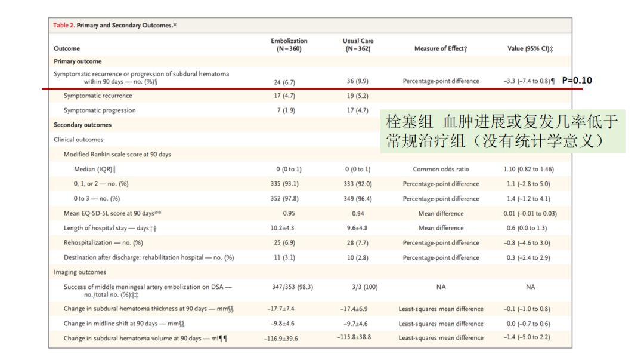Click the value "17 (4.7)" for Symptomatic recurrence
This screenshot has height=363, width=644.
click(284, 96)
